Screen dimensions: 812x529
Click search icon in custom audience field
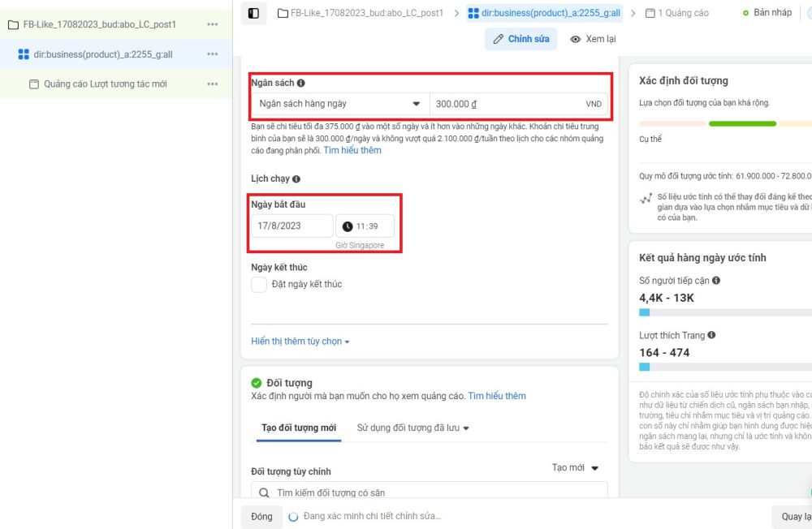coord(264,492)
